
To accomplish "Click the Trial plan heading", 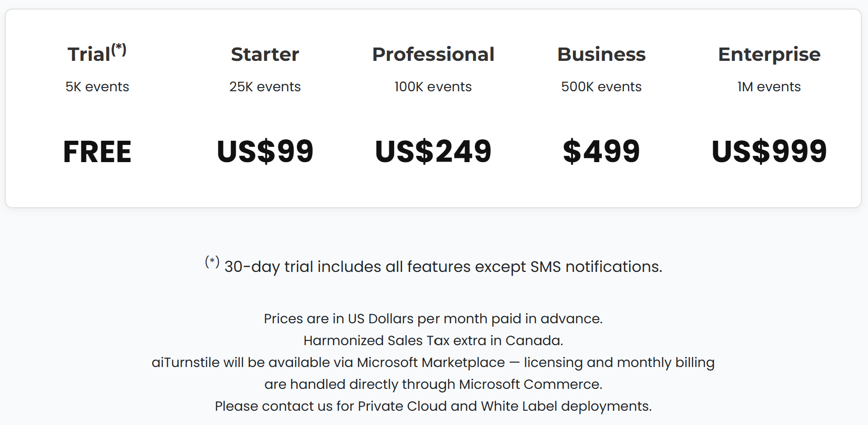I will (x=89, y=55).
